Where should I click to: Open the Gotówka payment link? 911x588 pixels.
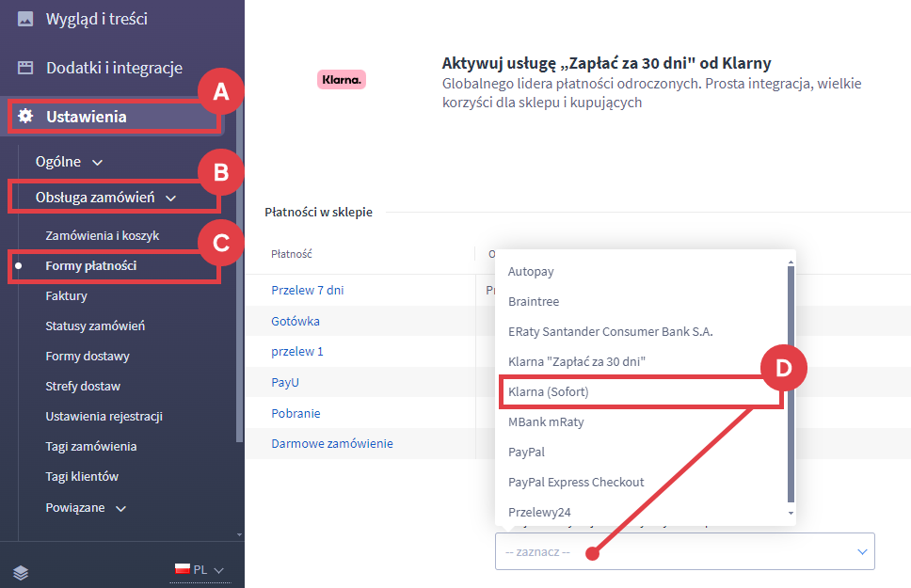coord(296,322)
